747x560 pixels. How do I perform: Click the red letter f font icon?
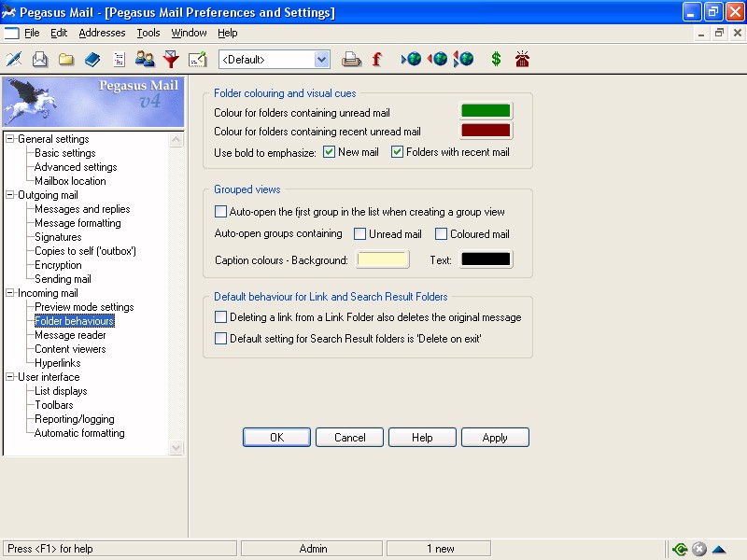coord(377,59)
